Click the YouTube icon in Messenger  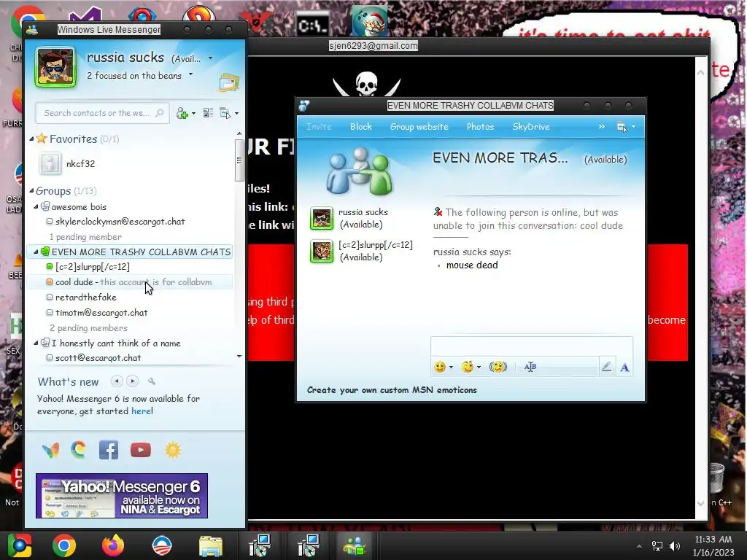coord(141,450)
